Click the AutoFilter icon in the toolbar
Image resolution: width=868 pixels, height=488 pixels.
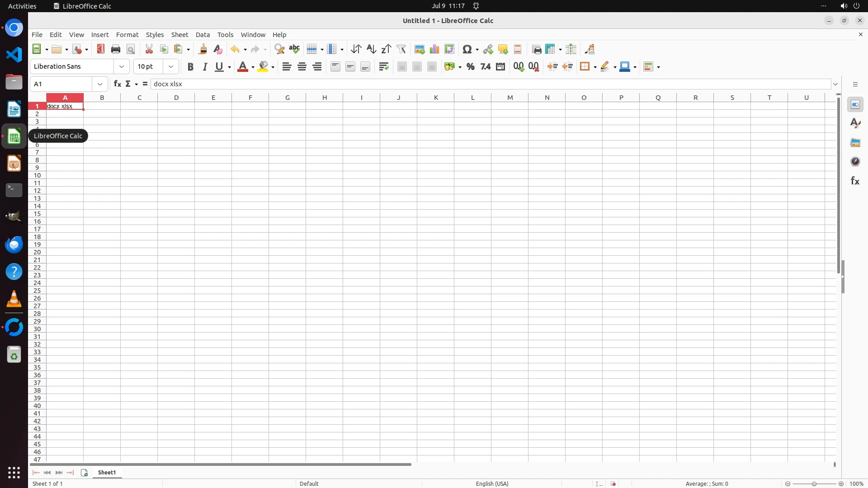[401, 49]
